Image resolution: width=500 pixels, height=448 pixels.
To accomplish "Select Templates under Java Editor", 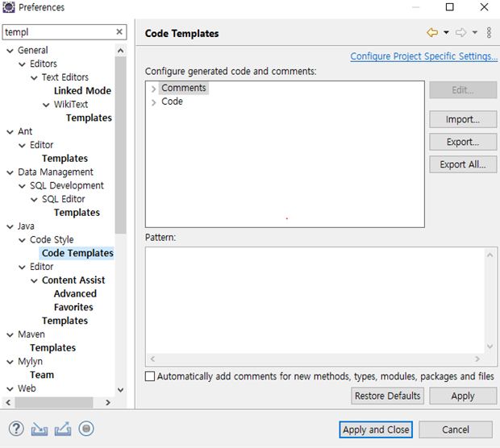I will (x=65, y=321).
